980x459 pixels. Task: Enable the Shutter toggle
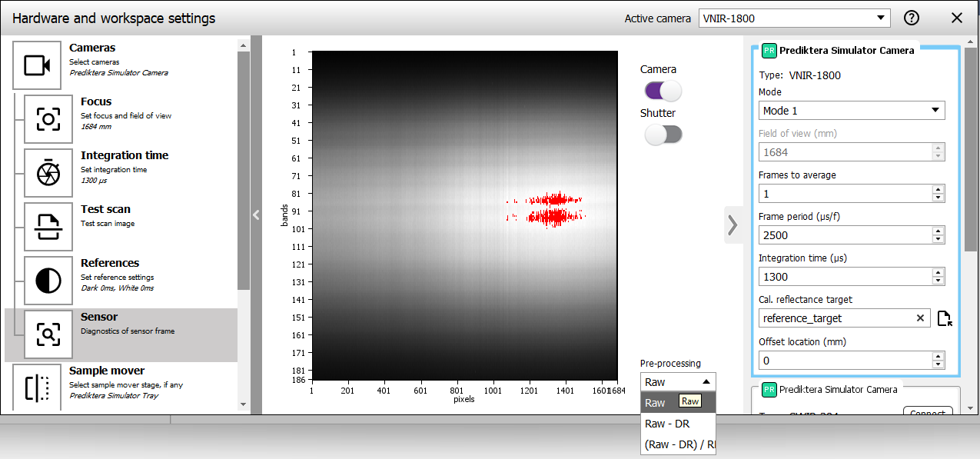point(663,135)
